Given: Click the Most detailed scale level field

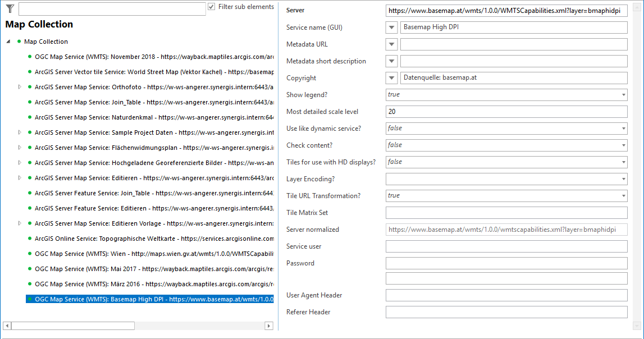Looking at the screenshot, I should [506, 112].
